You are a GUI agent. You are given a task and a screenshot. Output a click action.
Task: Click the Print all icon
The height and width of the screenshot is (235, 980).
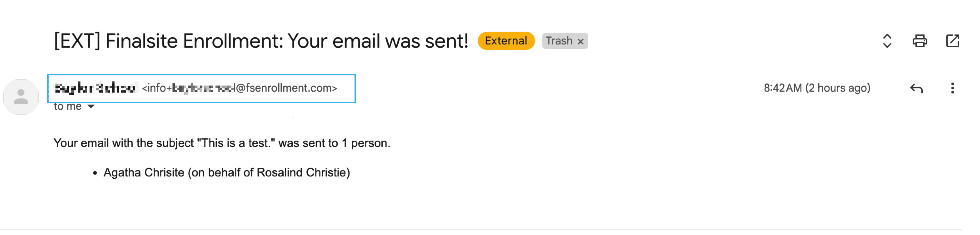point(920,41)
